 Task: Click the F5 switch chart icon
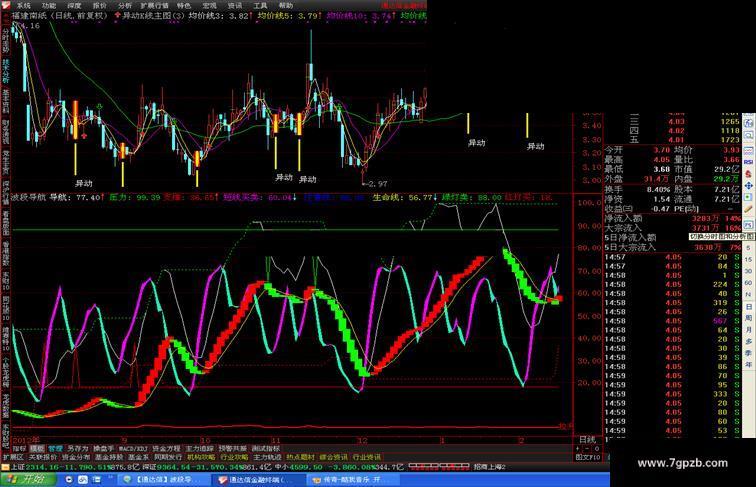coord(748,225)
